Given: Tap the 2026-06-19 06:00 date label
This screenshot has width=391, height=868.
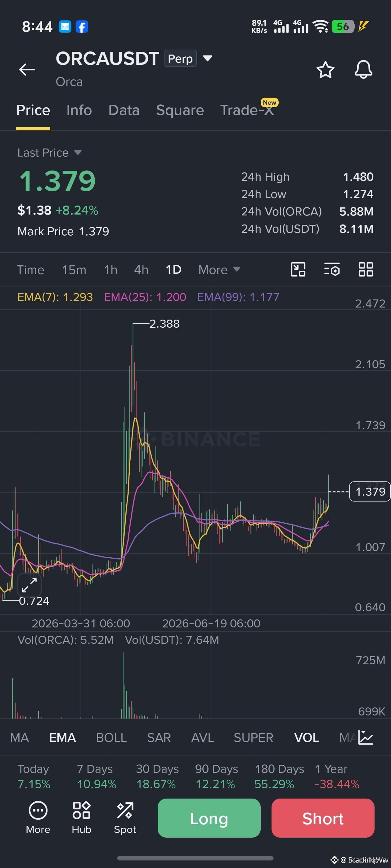Looking at the screenshot, I should [x=211, y=623].
